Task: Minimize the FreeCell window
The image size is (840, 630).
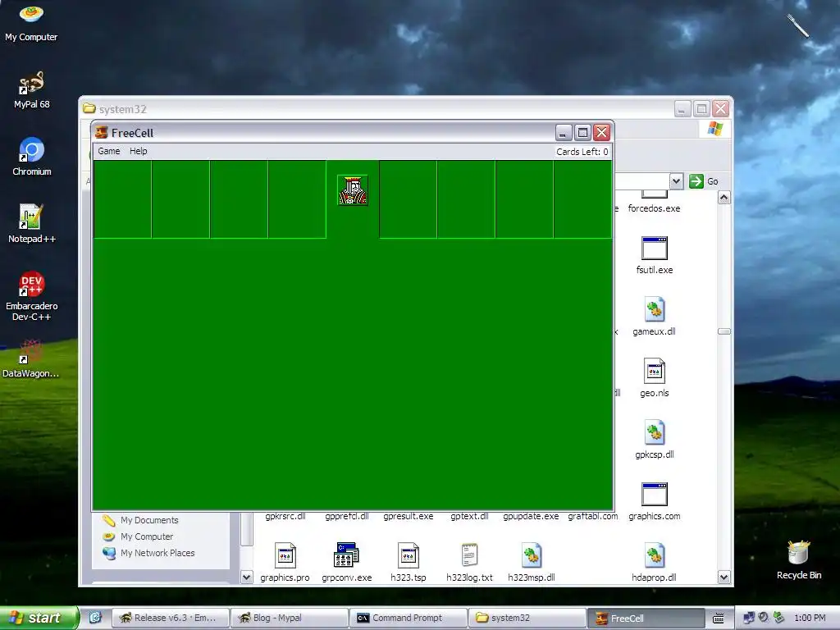Action: pos(563,132)
